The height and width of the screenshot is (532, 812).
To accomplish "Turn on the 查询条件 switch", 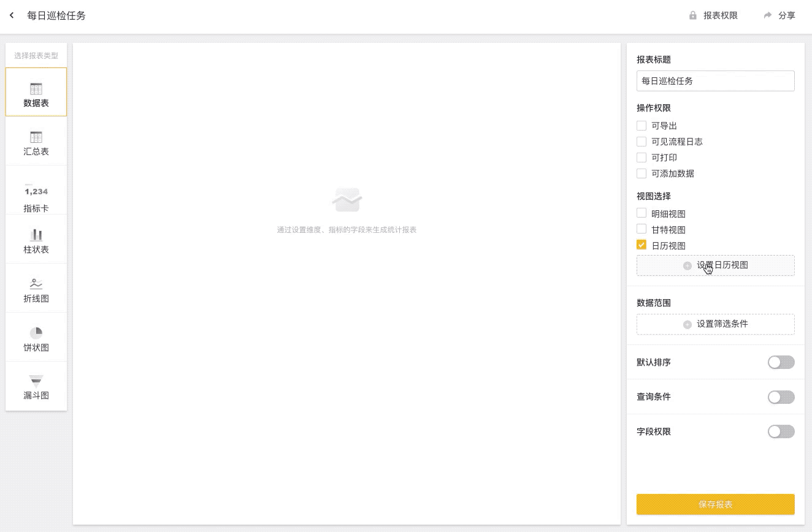I will [x=781, y=397].
